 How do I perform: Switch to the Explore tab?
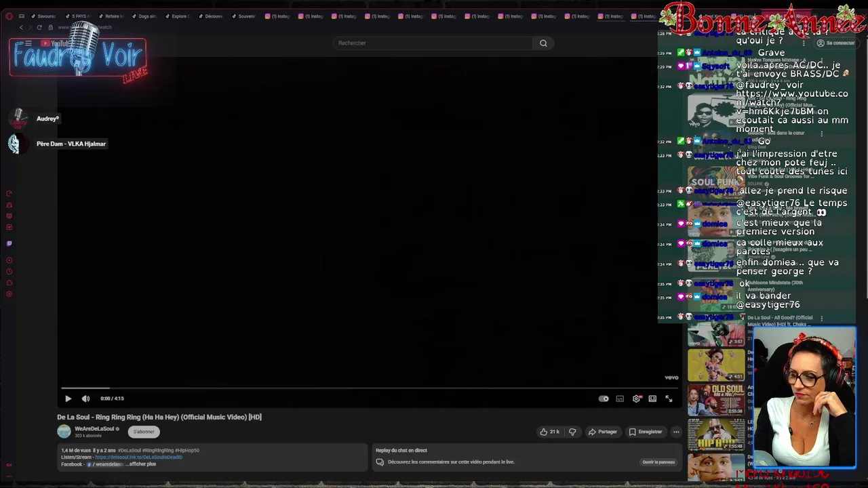[x=178, y=16]
